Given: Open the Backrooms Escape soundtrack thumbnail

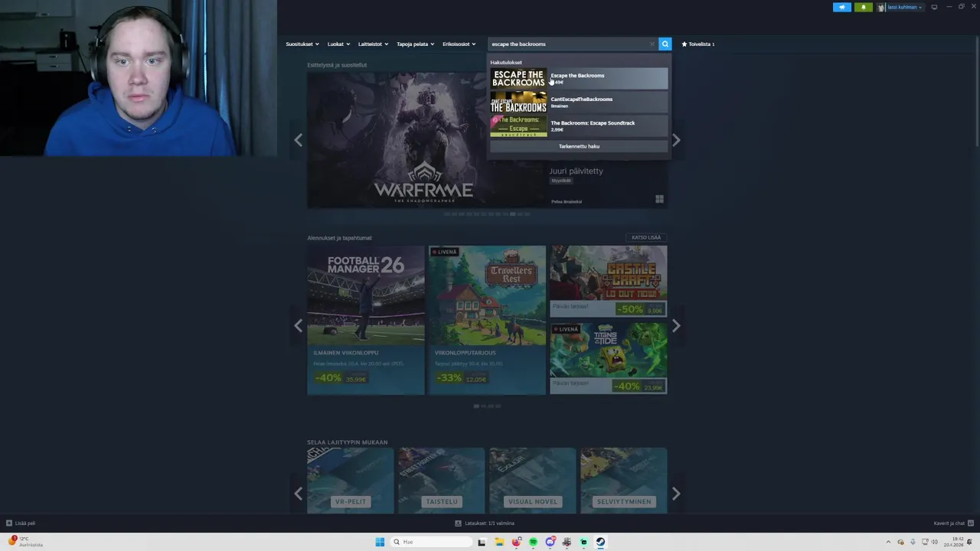Looking at the screenshot, I should 518,126.
